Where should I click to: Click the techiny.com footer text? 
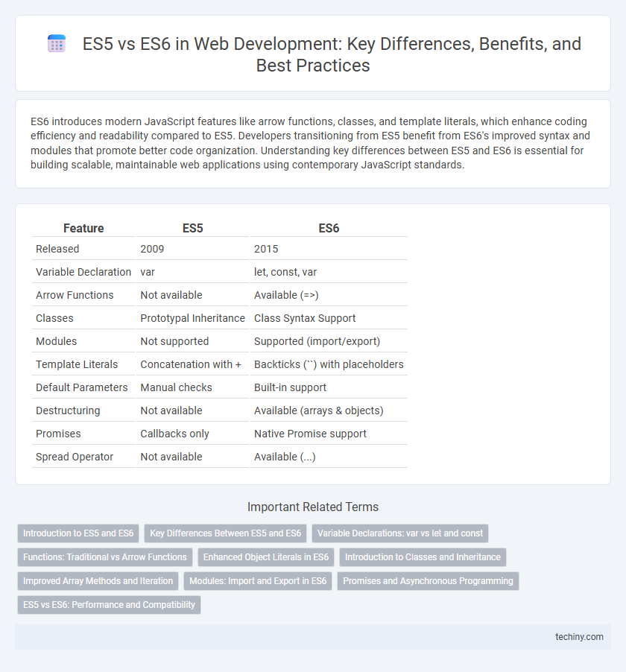point(579,637)
